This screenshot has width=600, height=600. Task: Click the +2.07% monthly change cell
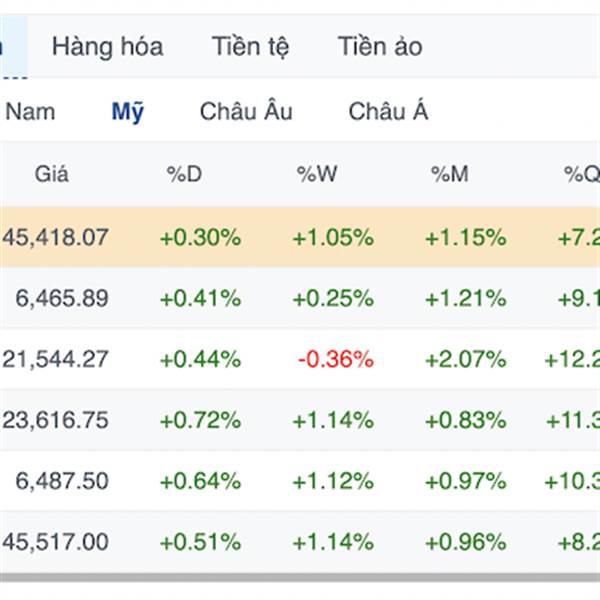pyautogui.click(x=466, y=359)
